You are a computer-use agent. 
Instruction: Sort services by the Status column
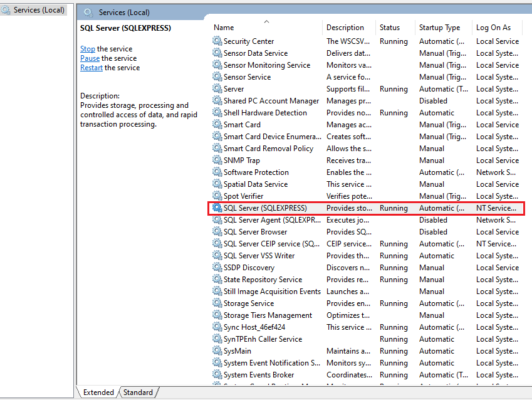point(392,27)
